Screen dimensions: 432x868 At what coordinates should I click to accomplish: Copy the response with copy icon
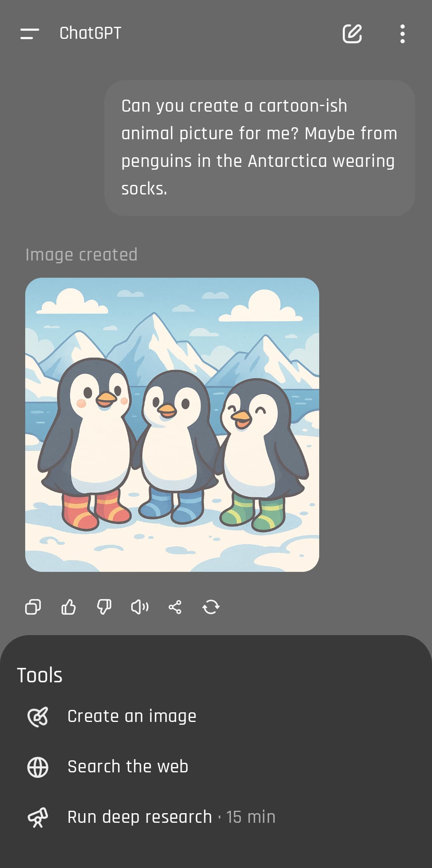pos(33,607)
